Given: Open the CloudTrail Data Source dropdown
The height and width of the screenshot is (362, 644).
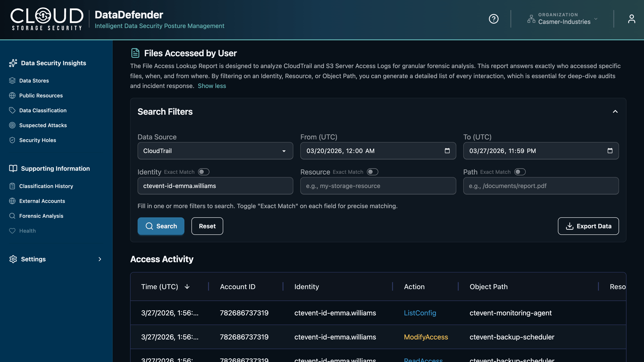Looking at the screenshot, I should (215, 151).
